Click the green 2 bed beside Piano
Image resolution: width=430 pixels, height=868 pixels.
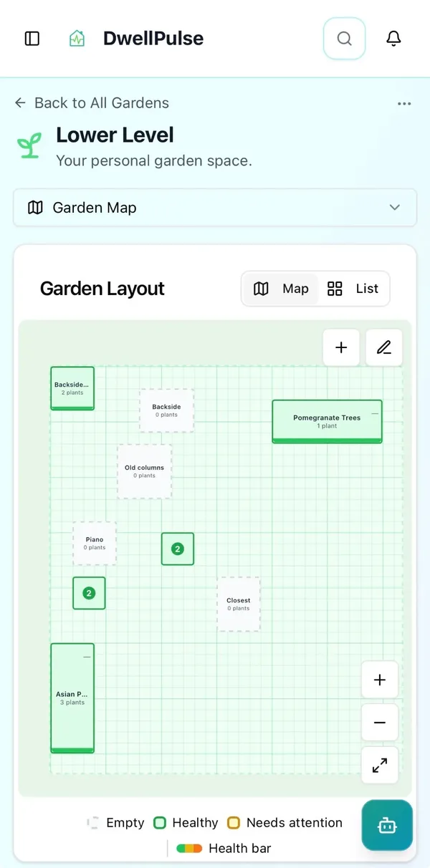[178, 549]
